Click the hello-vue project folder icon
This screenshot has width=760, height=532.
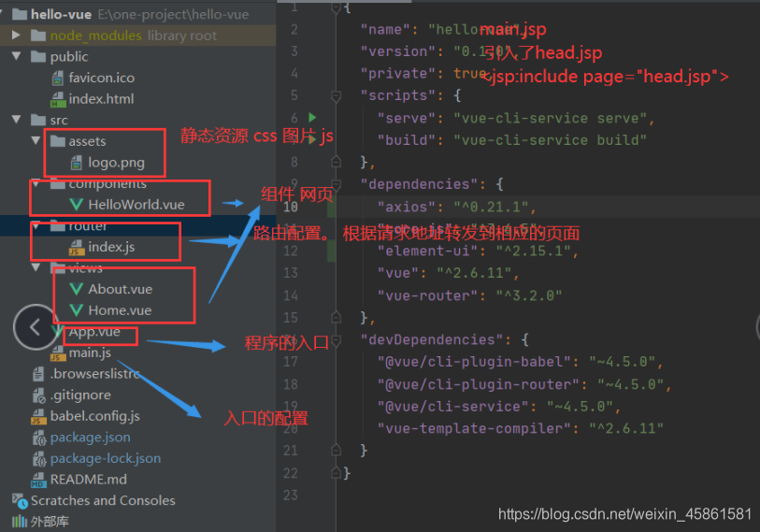point(20,14)
